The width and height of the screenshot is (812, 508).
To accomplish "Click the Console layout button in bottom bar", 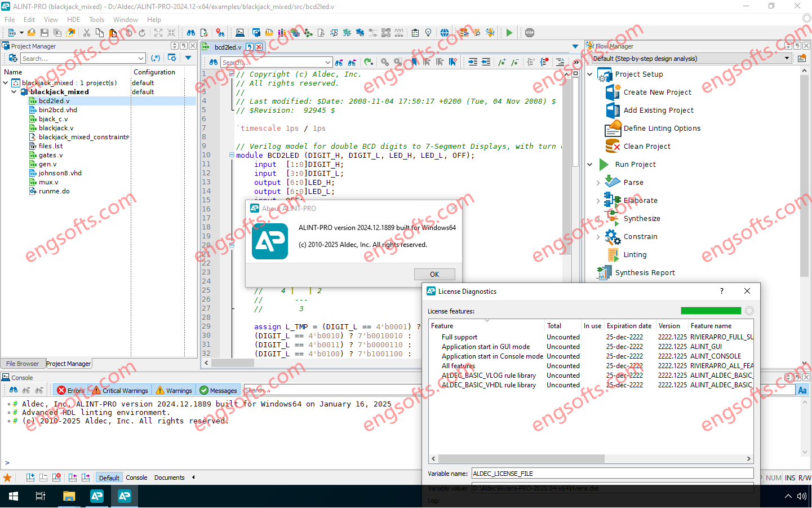I will tap(136, 478).
